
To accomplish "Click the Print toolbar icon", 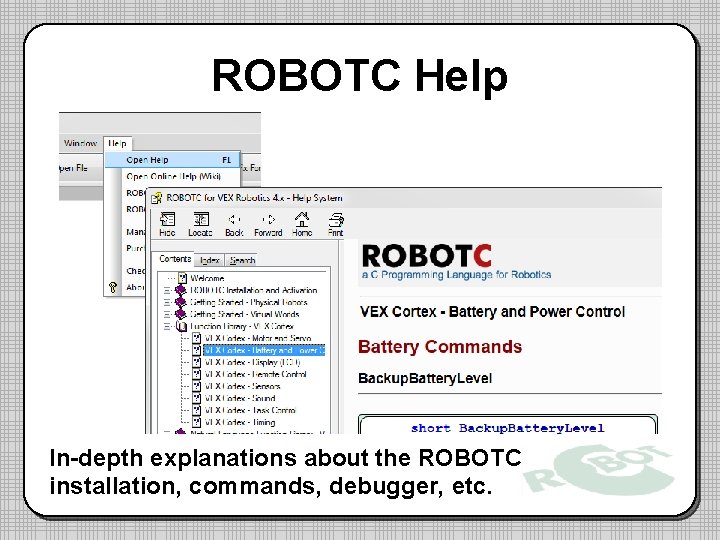I will 336,219.
